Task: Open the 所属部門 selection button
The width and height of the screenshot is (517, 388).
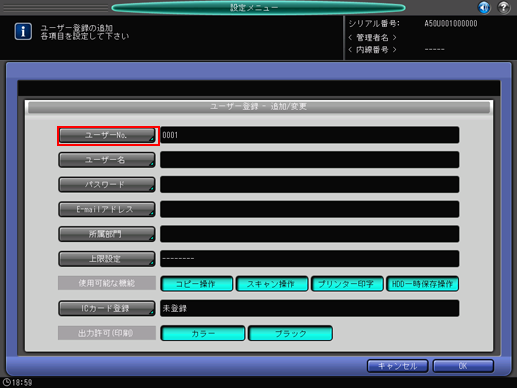Action: click(107, 234)
